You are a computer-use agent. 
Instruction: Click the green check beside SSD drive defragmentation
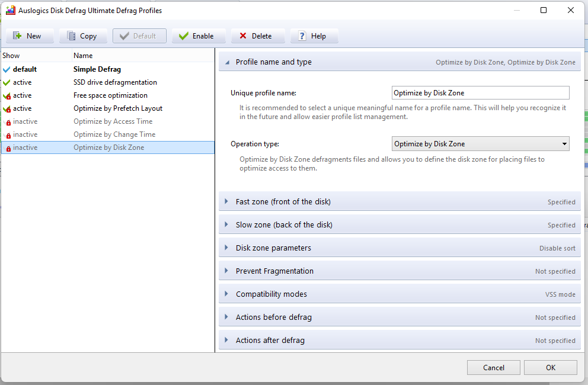point(7,82)
